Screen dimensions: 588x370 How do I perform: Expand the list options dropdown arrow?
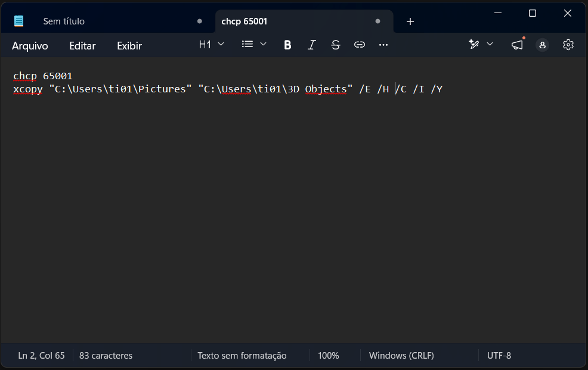263,44
